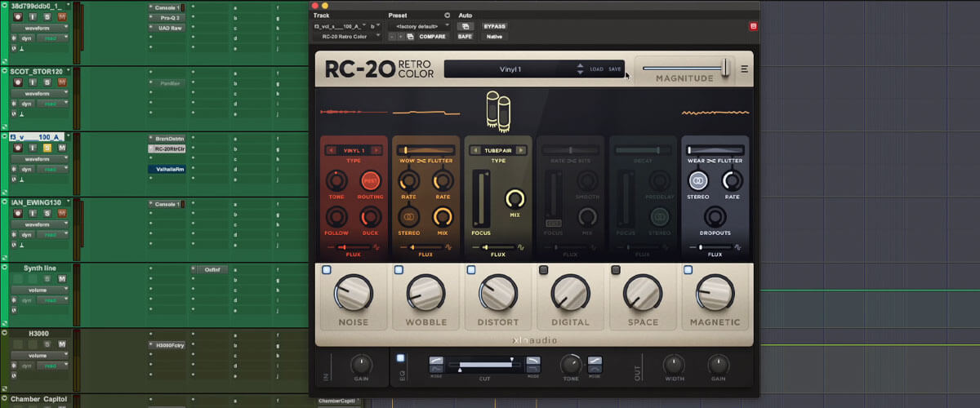The image size is (980, 408).
Task: Click the red plugin target icon
Action: point(753,26)
